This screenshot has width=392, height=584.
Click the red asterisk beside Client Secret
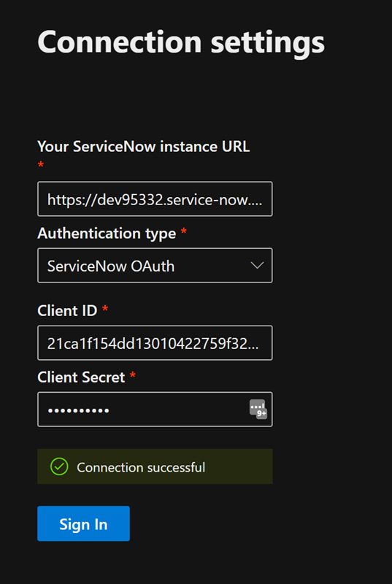pos(133,375)
